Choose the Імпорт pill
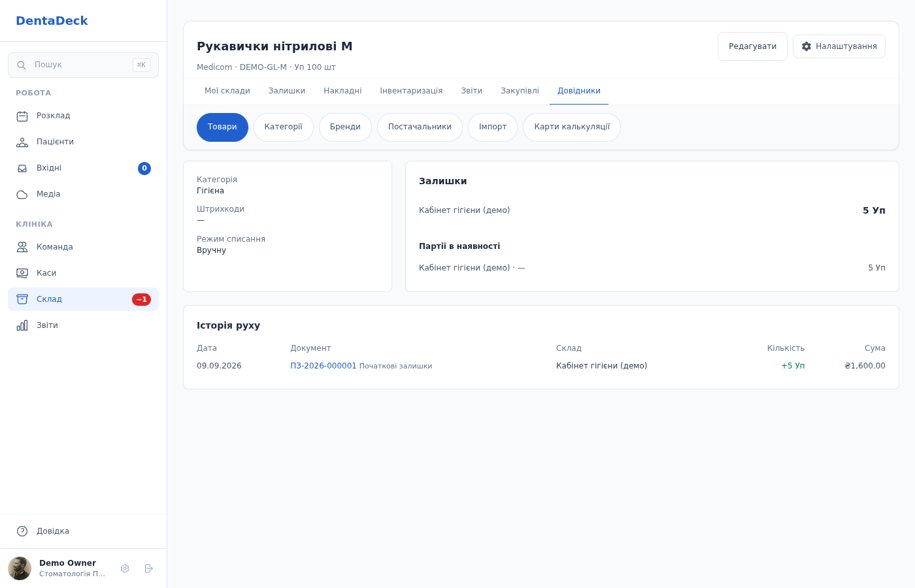The image size is (915, 588). click(493, 127)
